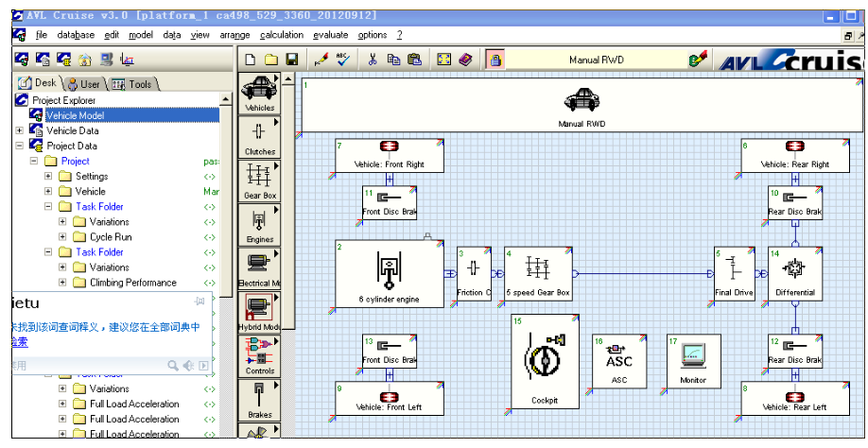Click the New document toolbar icon
This screenshot has width=868, height=448.
point(251,60)
